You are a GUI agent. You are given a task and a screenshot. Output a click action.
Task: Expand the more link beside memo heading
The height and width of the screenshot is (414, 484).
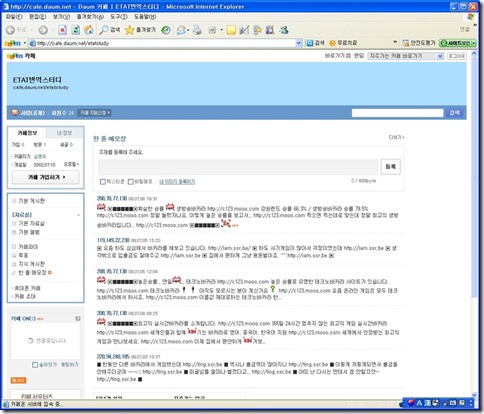tap(397, 137)
